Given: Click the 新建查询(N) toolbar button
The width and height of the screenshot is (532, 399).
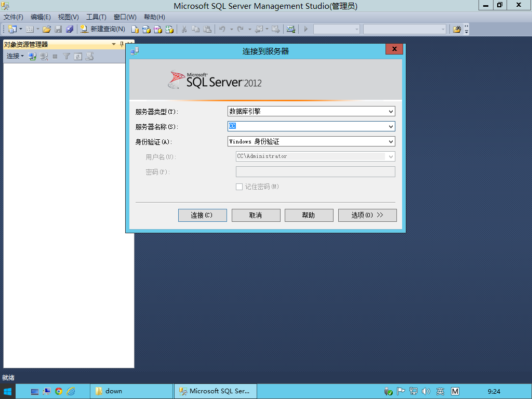Looking at the screenshot, I should click(x=103, y=29).
